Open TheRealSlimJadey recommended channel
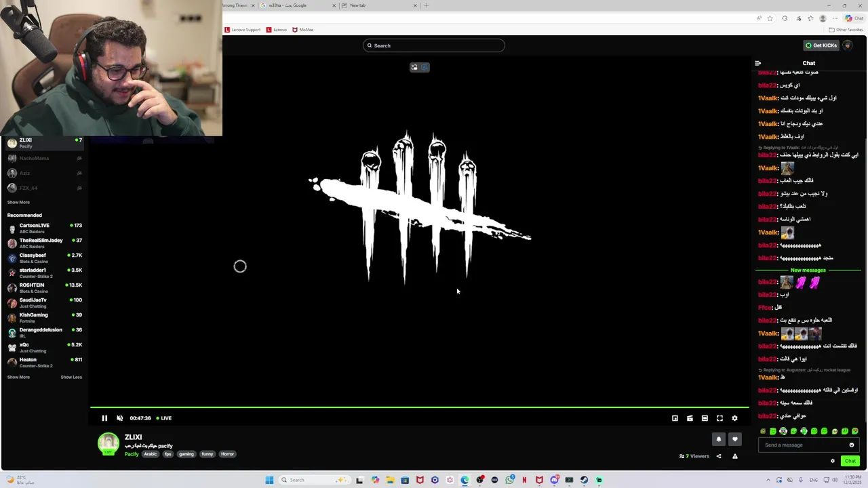The image size is (868, 488). pyautogui.click(x=44, y=243)
